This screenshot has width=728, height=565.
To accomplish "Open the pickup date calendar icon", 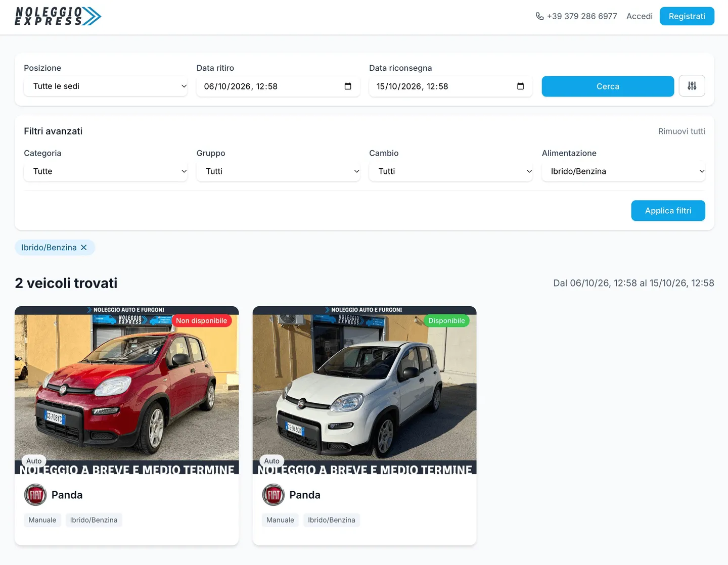I will coord(348,86).
